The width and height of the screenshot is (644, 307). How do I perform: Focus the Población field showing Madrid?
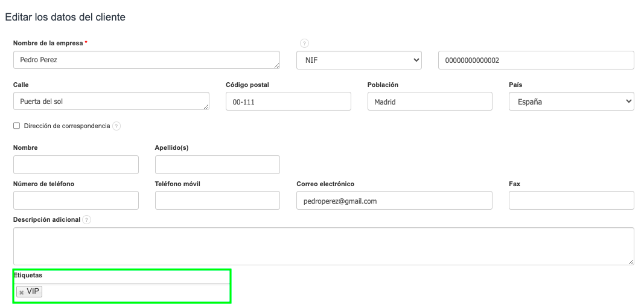tap(430, 102)
